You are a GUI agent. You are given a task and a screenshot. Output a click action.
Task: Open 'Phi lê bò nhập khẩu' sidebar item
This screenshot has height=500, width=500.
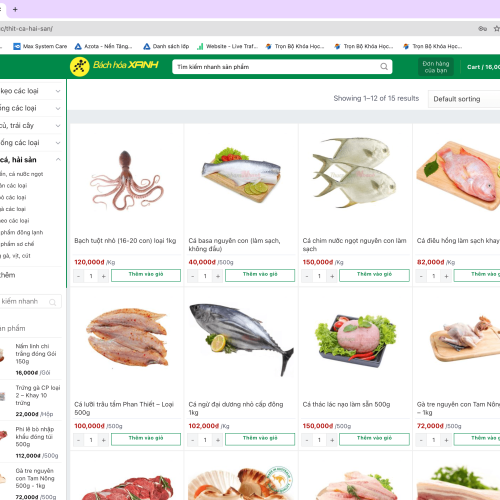click(35, 437)
